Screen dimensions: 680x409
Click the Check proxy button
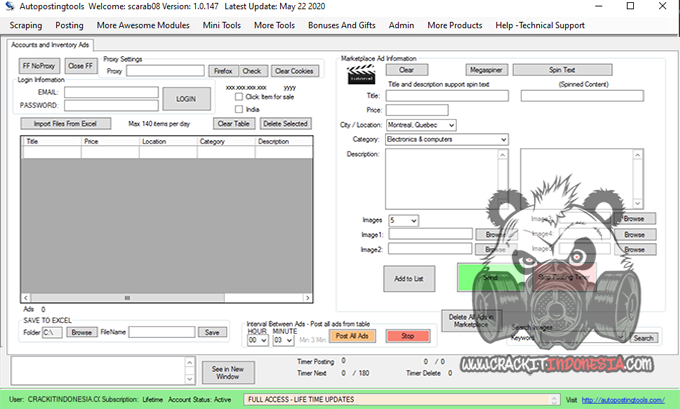252,71
